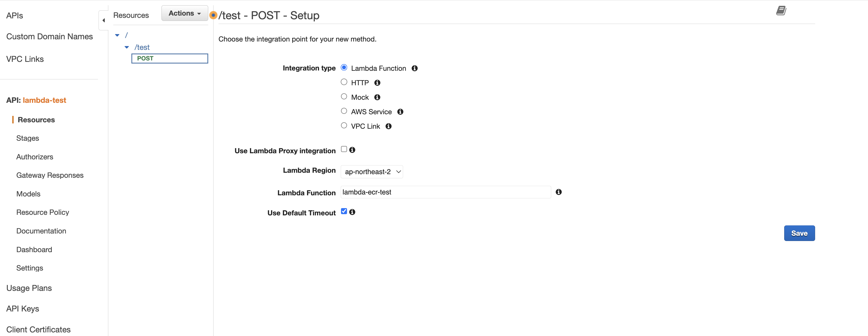Select the HTTP integration type

click(x=344, y=82)
